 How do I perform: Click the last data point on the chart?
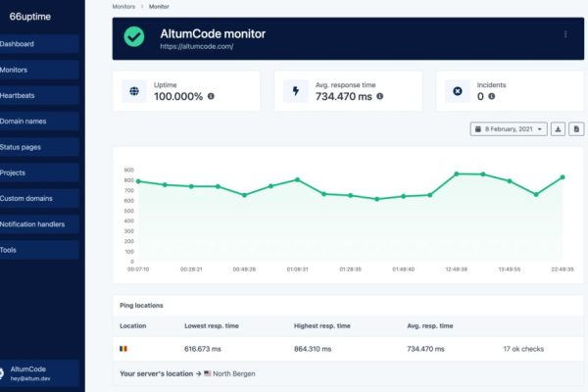click(x=563, y=177)
